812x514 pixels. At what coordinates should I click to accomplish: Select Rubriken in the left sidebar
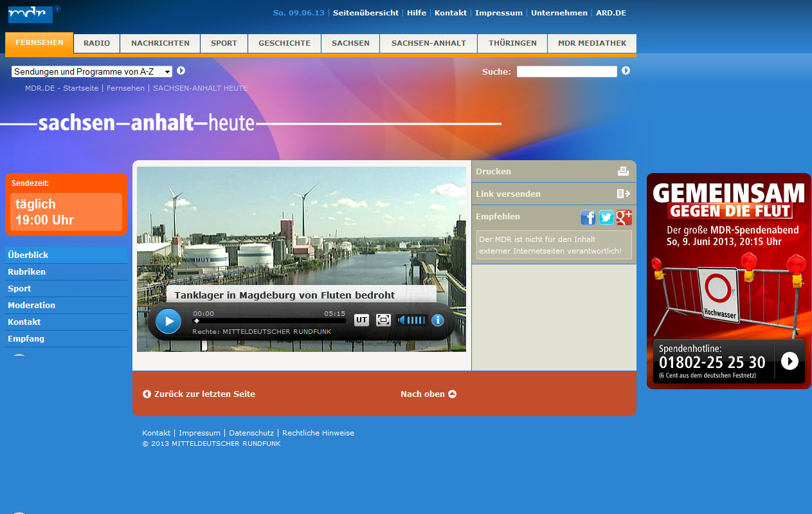coord(66,271)
